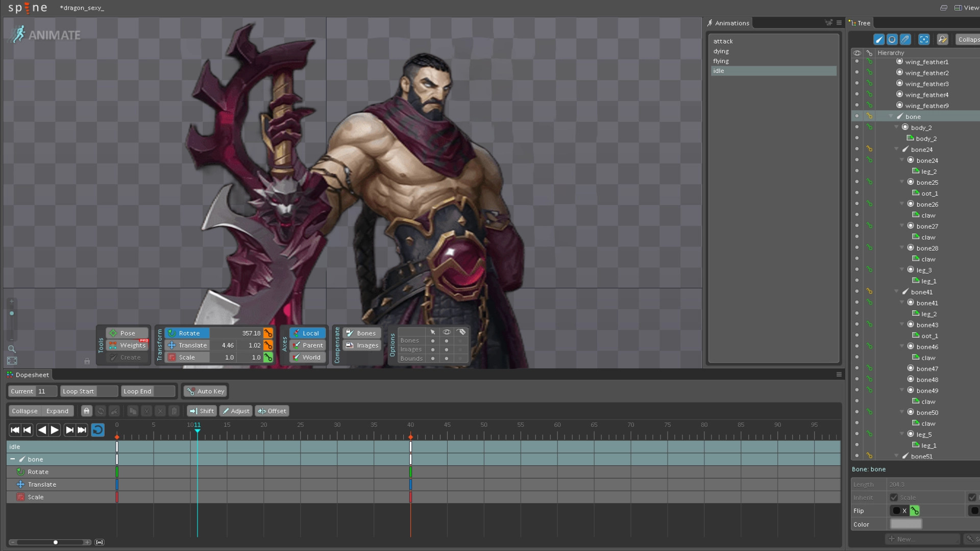Set axes to Parent
Screen dimensions: 980x551
click(307, 345)
